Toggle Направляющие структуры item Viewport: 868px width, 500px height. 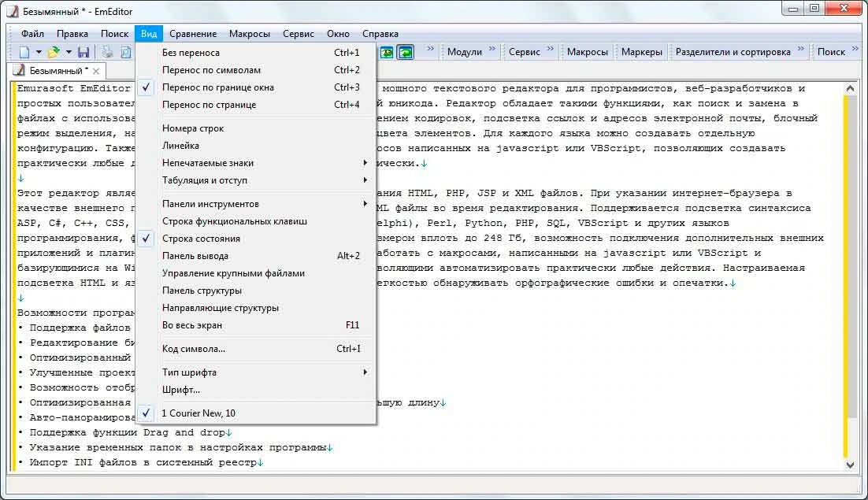click(x=256, y=308)
